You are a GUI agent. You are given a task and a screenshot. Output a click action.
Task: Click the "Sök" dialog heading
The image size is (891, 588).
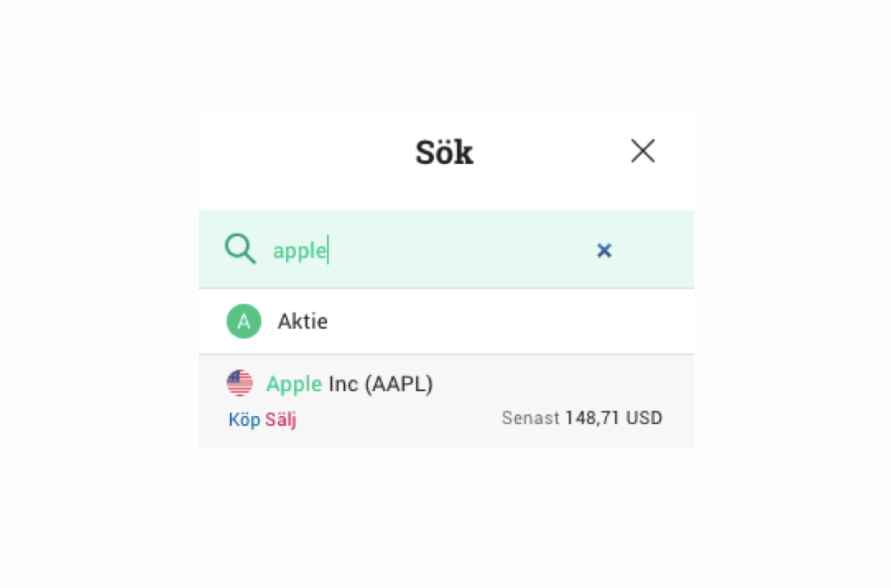tap(444, 152)
